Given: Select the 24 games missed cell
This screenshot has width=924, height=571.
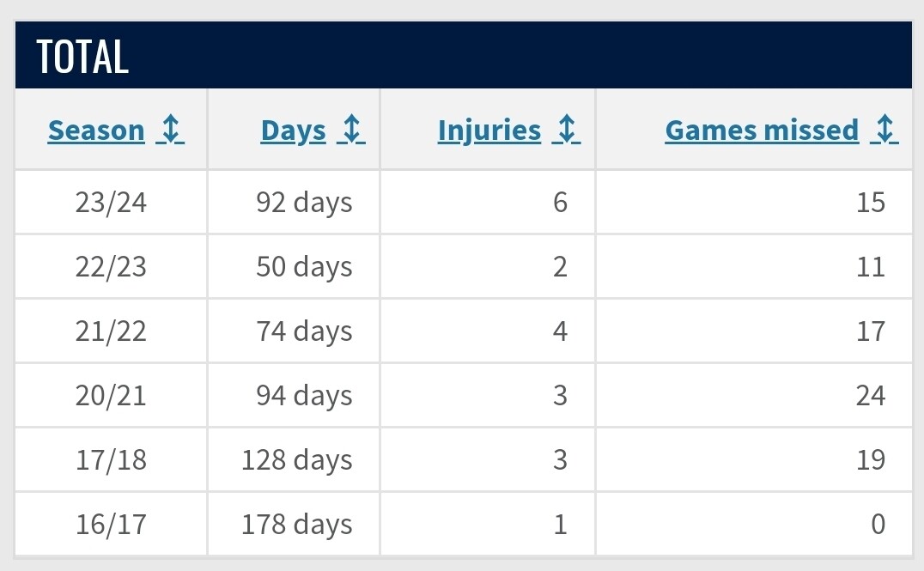Looking at the screenshot, I should click(x=870, y=396).
